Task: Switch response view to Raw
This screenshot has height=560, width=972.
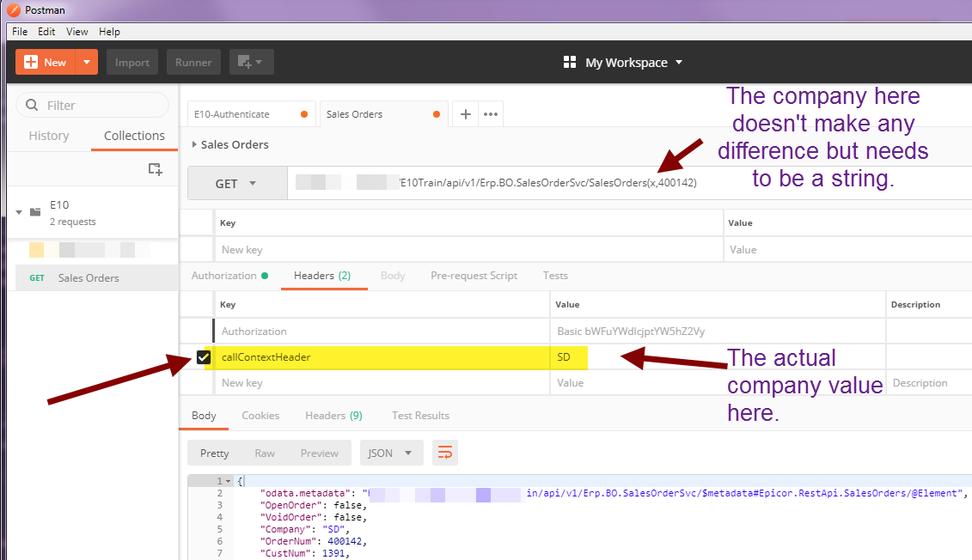Action: [265, 453]
